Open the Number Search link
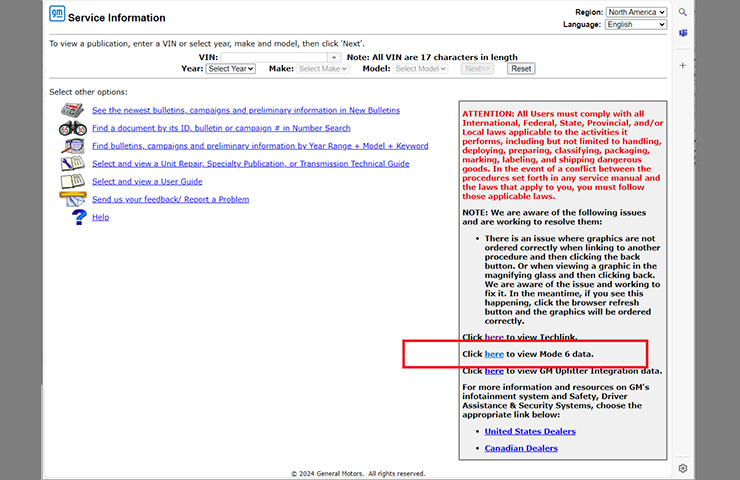The height and width of the screenshot is (480, 740). pos(221,128)
